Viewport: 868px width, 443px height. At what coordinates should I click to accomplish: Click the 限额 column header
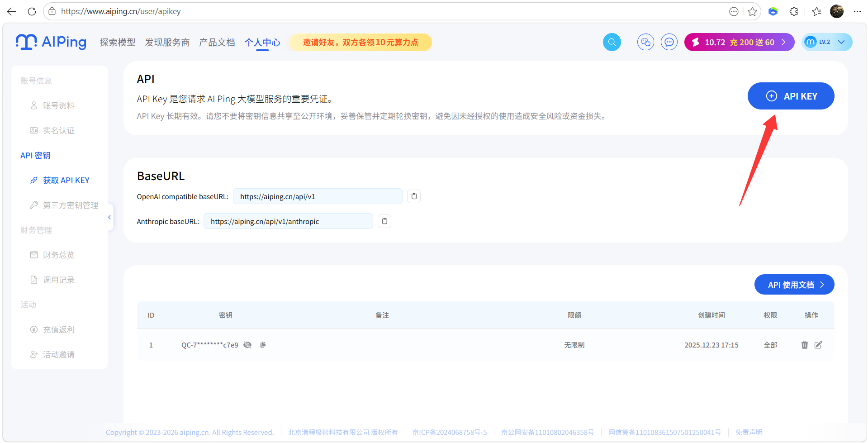click(x=574, y=315)
